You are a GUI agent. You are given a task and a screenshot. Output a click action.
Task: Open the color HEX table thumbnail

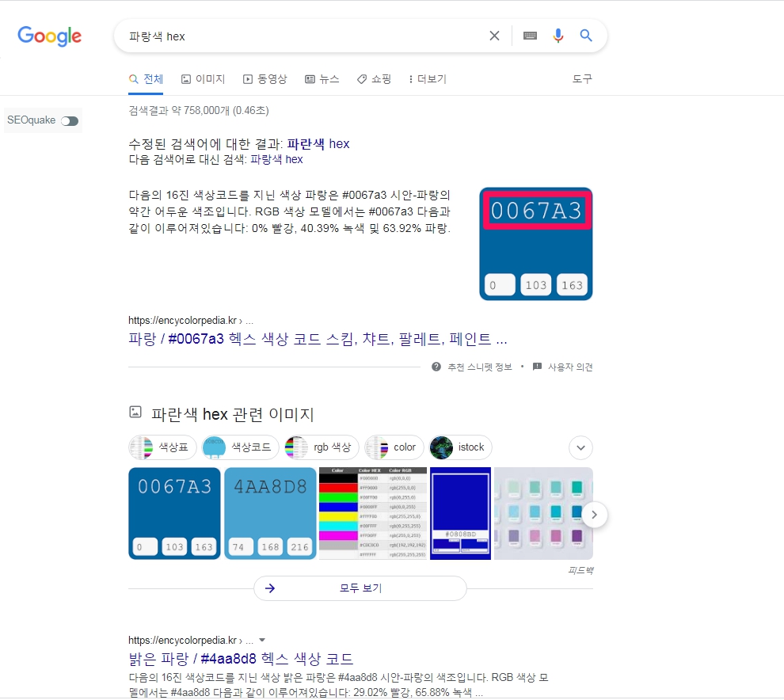[373, 513]
